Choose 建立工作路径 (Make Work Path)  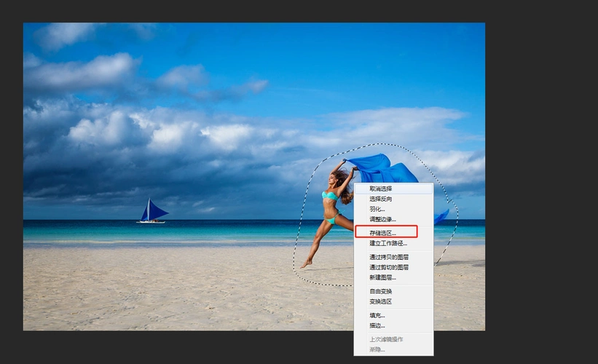[388, 243]
